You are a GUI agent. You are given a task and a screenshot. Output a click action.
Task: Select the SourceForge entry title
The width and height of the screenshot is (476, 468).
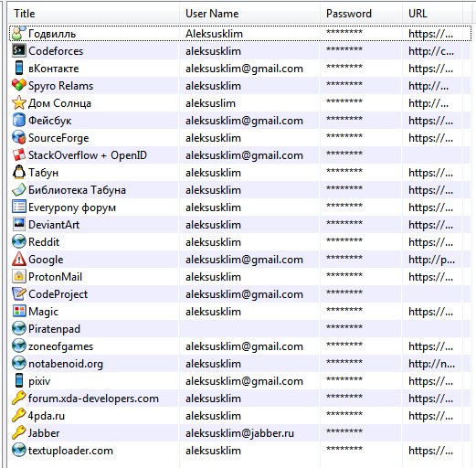tap(58, 138)
